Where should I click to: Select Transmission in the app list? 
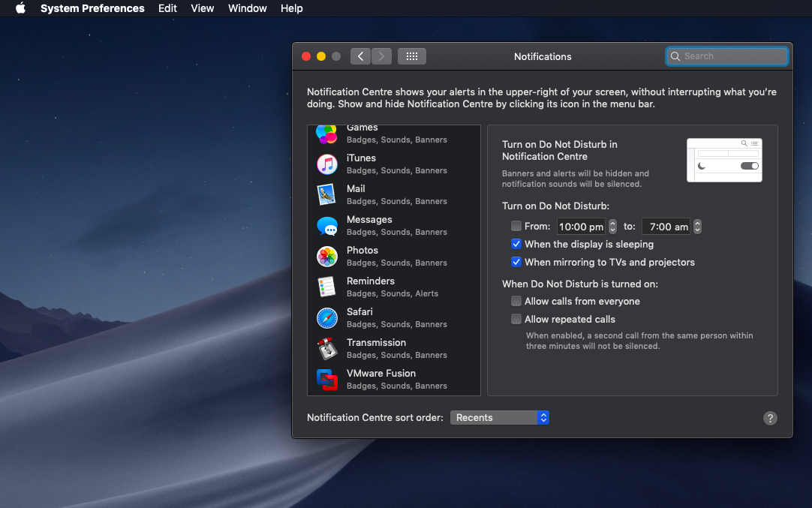393,348
